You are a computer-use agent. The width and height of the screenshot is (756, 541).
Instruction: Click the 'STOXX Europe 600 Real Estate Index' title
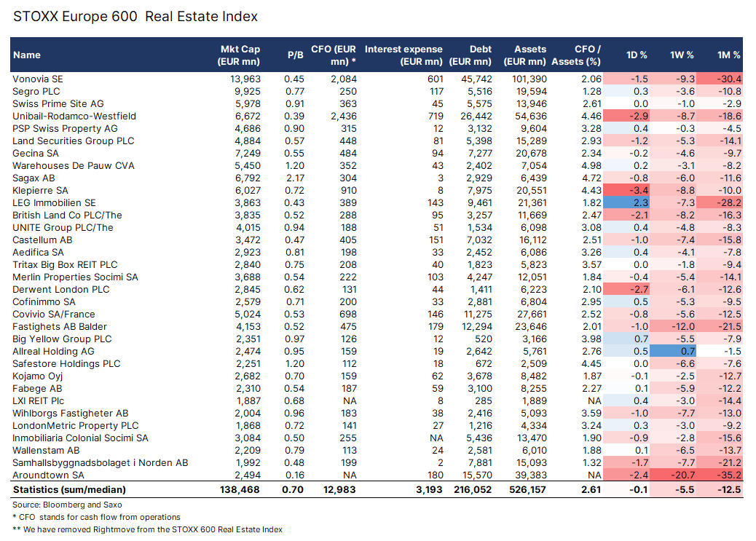pos(135,17)
